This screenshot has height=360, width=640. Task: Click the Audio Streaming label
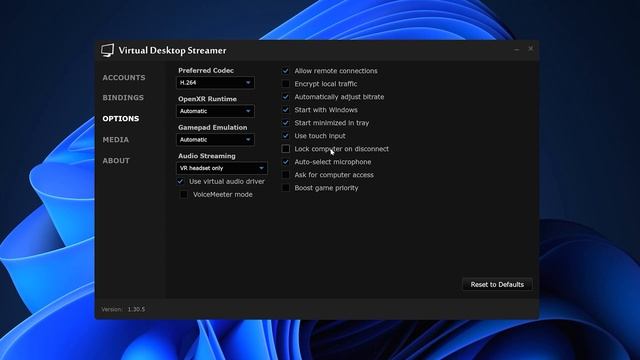pyautogui.click(x=207, y=156)
